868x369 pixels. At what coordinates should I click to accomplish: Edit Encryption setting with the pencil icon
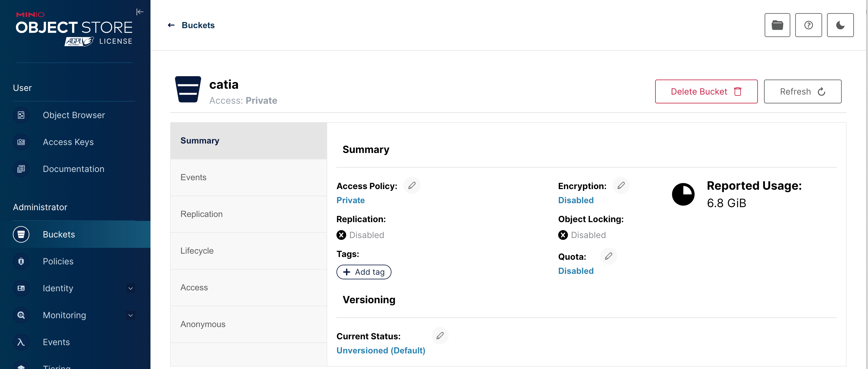pyautogui.click(x=621, y=186)
